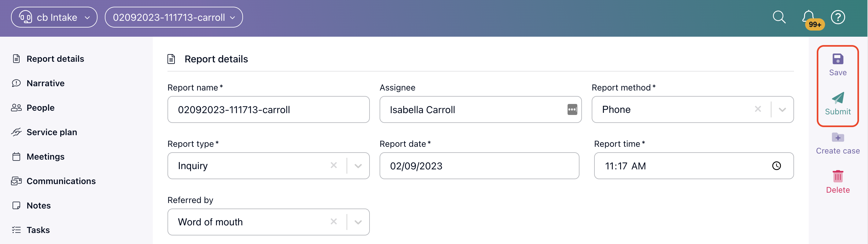Image resolution: width=868 pixels, height=244 pixels.
Task: Expand the Report type dropdown arrow
Action: 358,166
